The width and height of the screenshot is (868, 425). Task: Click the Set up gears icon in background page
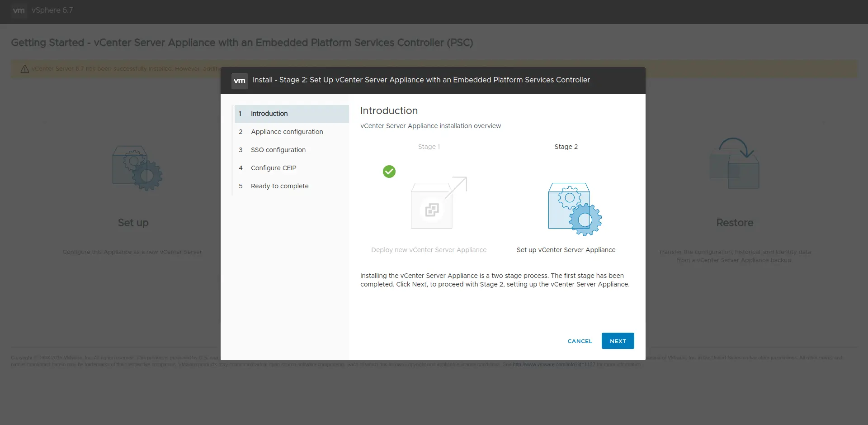point(137,168)
